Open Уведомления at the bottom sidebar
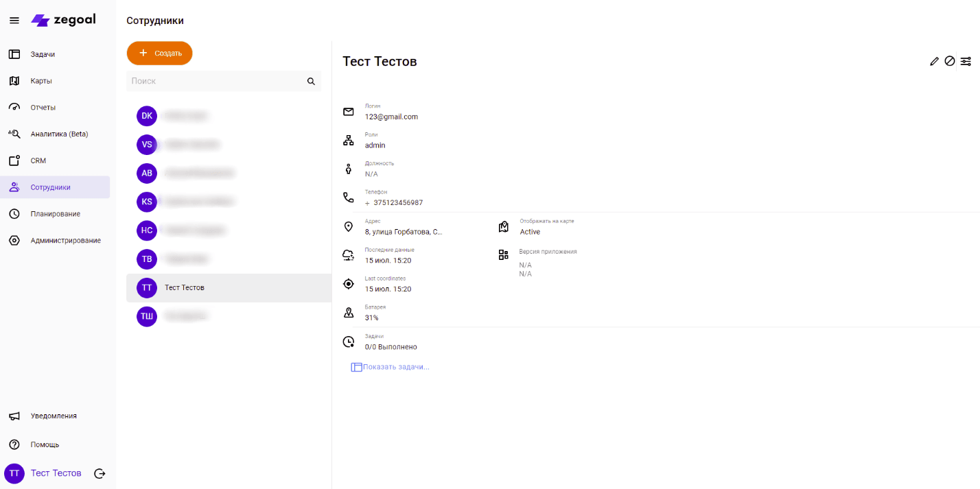The height and width of the screenshot is (489, 980). 54,416
